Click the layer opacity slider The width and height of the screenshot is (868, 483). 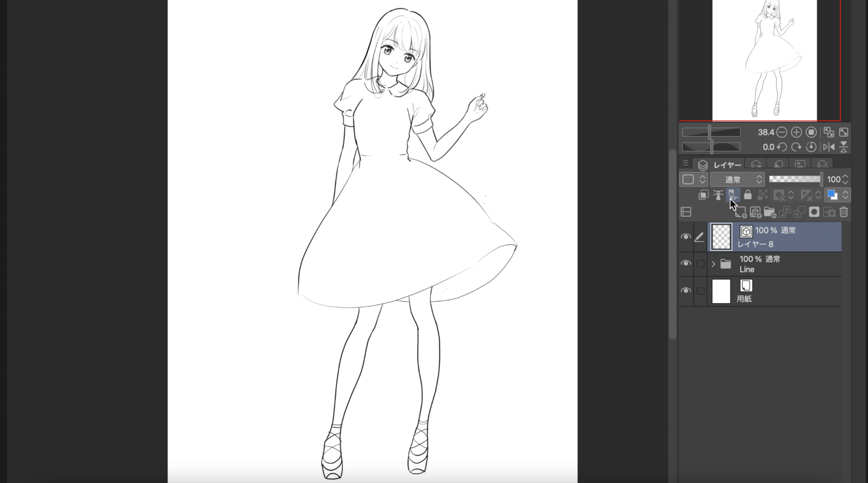coord(795,179)
